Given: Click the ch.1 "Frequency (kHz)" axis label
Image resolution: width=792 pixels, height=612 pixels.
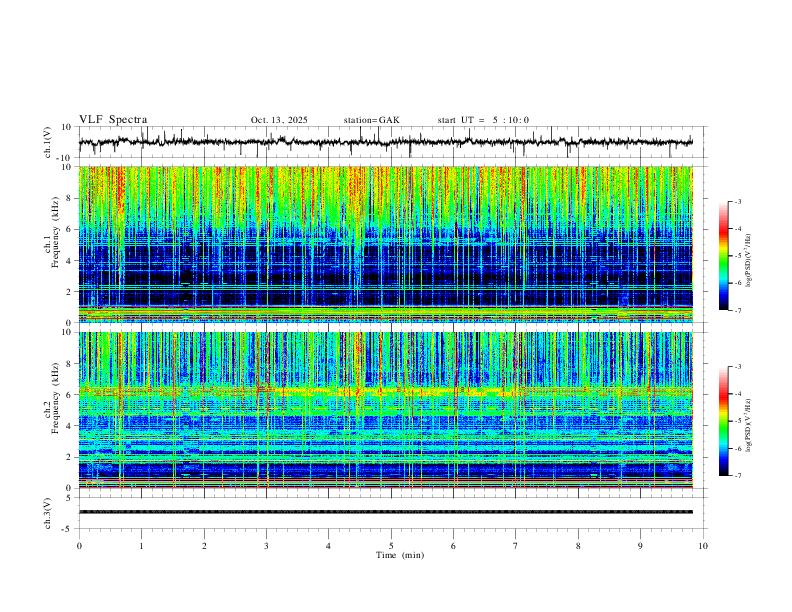Looking at the screenshot, I should click(55, 233).
